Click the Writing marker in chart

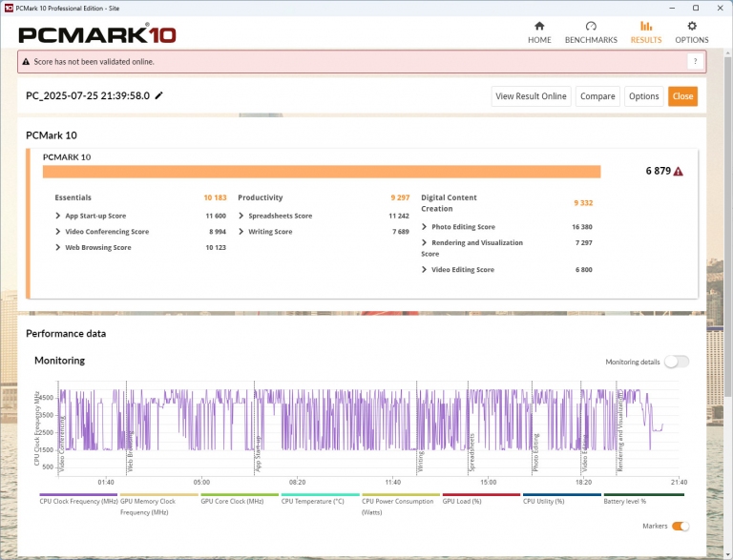tap(420, 461)
